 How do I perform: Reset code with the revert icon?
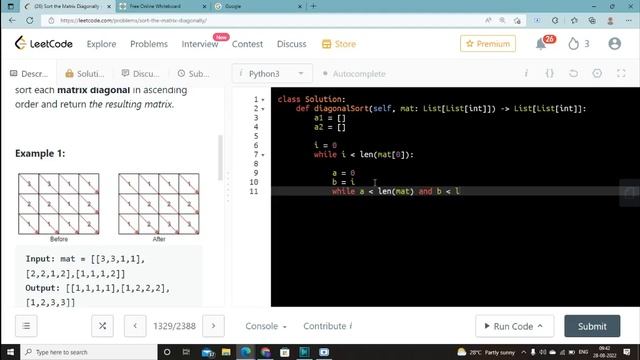point(573,73)
